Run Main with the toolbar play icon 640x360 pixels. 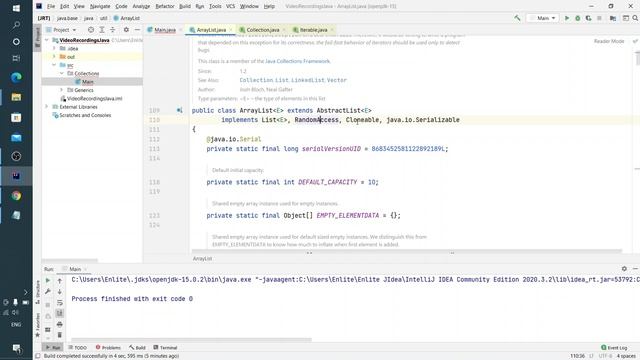point(567,18)
